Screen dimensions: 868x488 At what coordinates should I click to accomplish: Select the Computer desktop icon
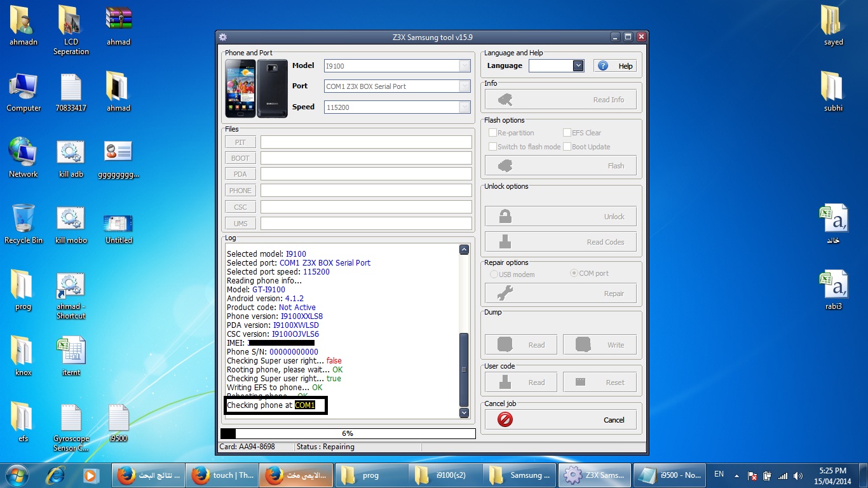pos(24,92)
